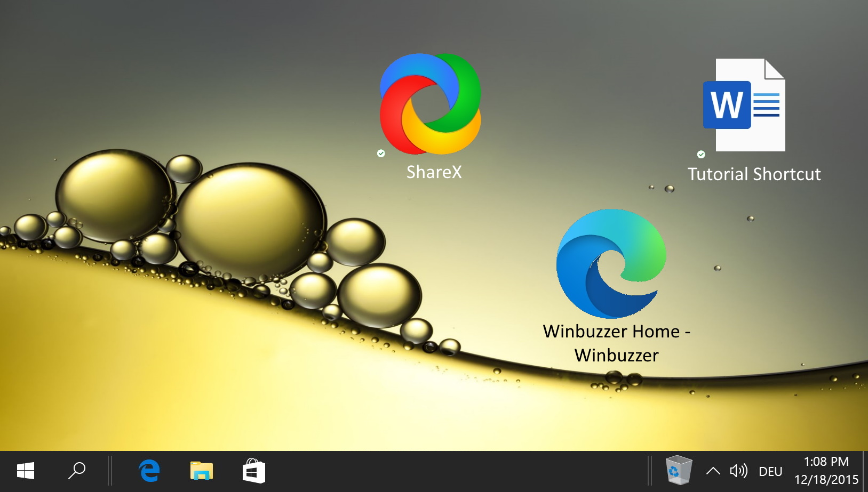The image size is (868, 492).
Task: Open the Windows Start menu
Action: 26,471
